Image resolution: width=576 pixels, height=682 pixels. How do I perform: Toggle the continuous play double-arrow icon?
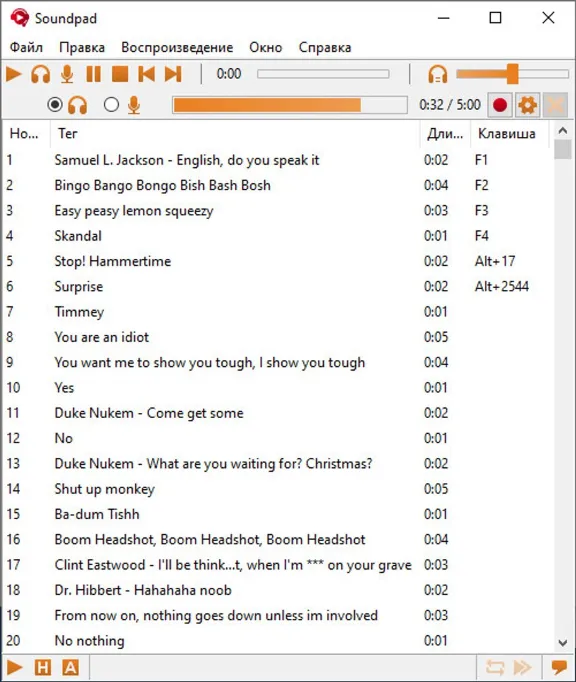point(522,667)
